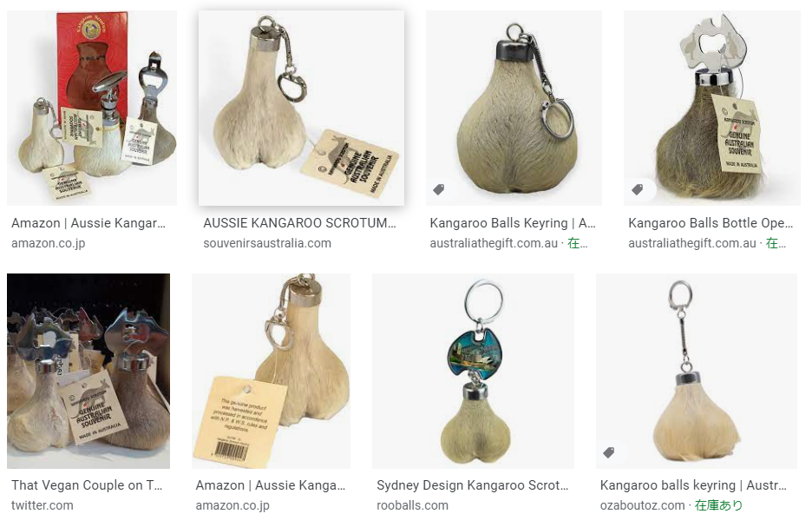Open the AUSSIE KANGAROO SCROTUM thumbnail image
Viewport: 812px width, 527px height.
pos(301,108)
